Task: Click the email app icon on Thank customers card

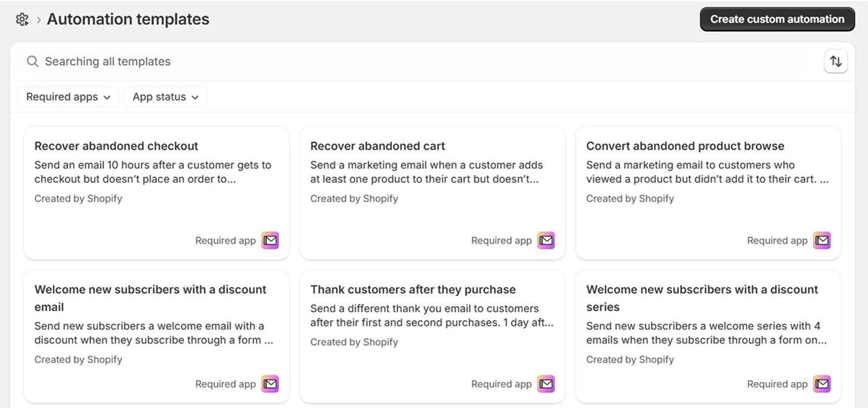Action: coord(546,384)
